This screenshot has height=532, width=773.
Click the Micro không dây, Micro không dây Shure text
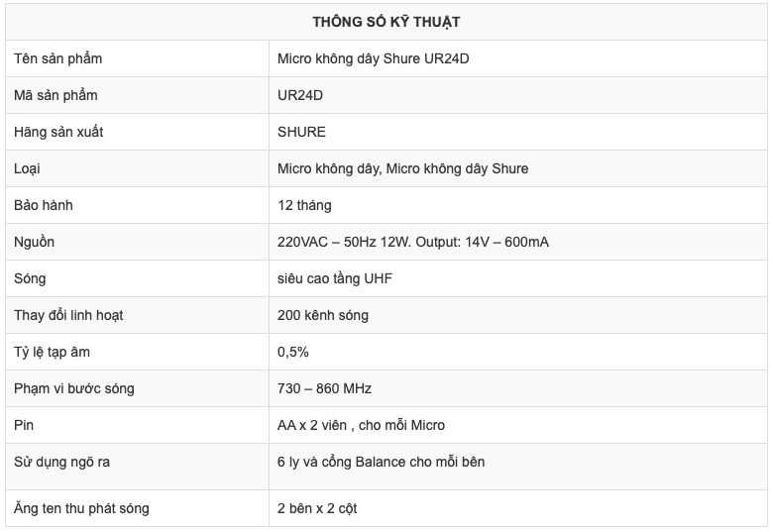pos(402,168)
